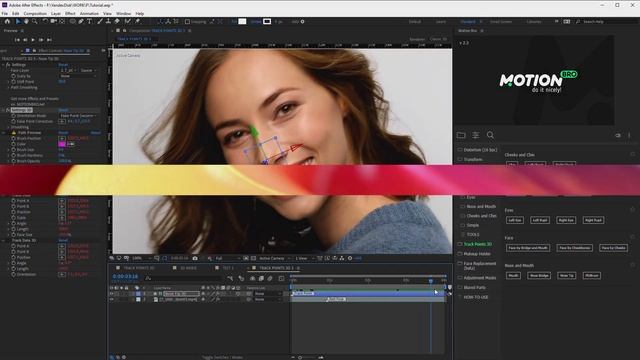Select the Makeup Holder category

pos(477,254)
